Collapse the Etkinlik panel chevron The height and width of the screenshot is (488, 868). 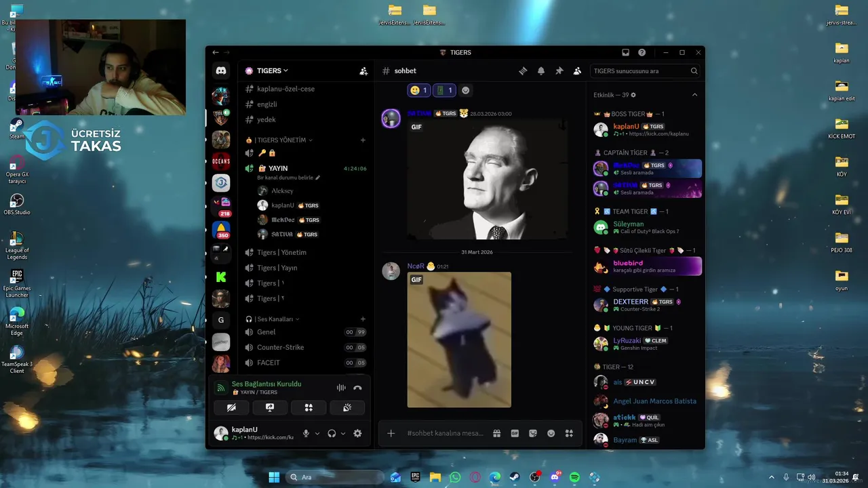694,95
